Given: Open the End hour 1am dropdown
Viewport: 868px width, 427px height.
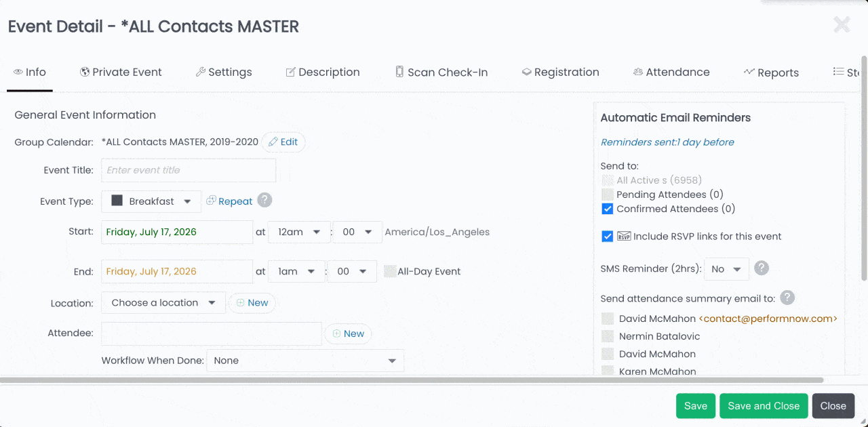Looking at the screenshot, I should click(297, 271).
